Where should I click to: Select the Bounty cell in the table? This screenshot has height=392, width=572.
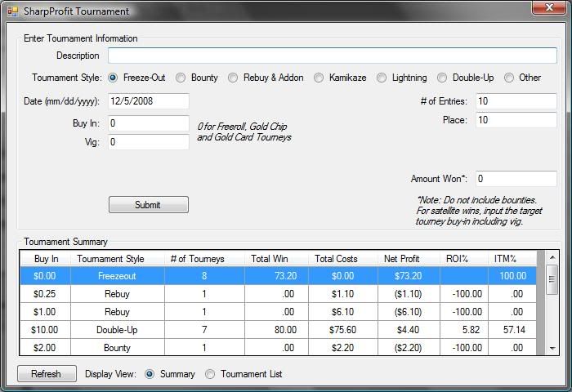pyautogui.click(x=118, y=348)
